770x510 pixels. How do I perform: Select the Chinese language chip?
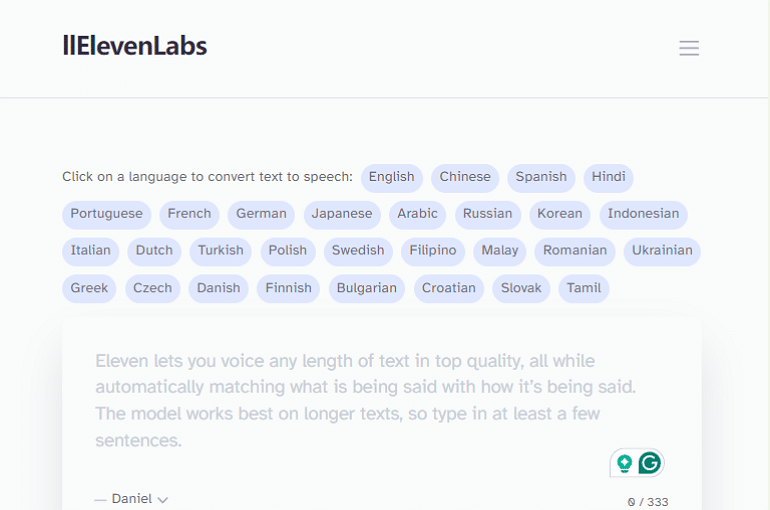(465, 177)
